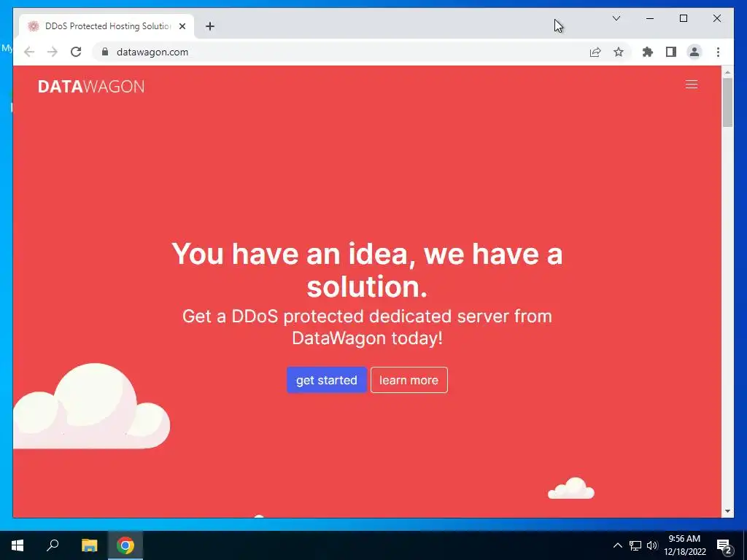Open the notification center icon
Image resolution: width=747 pixels, height=560 pixels.
click(724, 545)
